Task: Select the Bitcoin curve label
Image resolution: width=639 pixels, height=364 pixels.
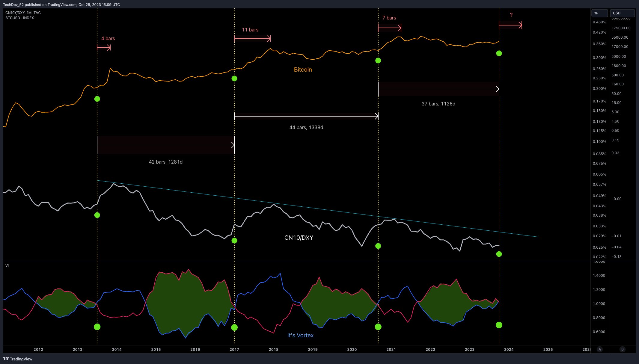Action: [303, 69]
